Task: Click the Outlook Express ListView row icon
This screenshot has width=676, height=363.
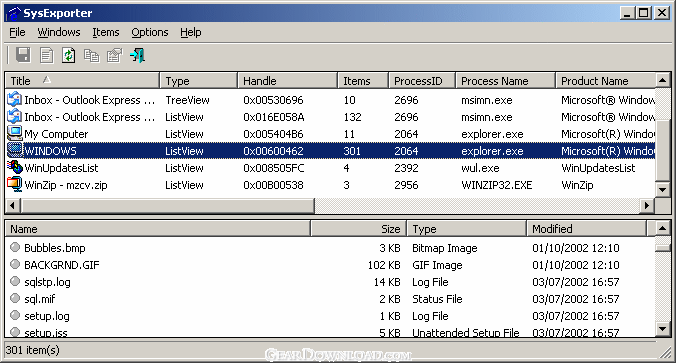Action: 14,117
